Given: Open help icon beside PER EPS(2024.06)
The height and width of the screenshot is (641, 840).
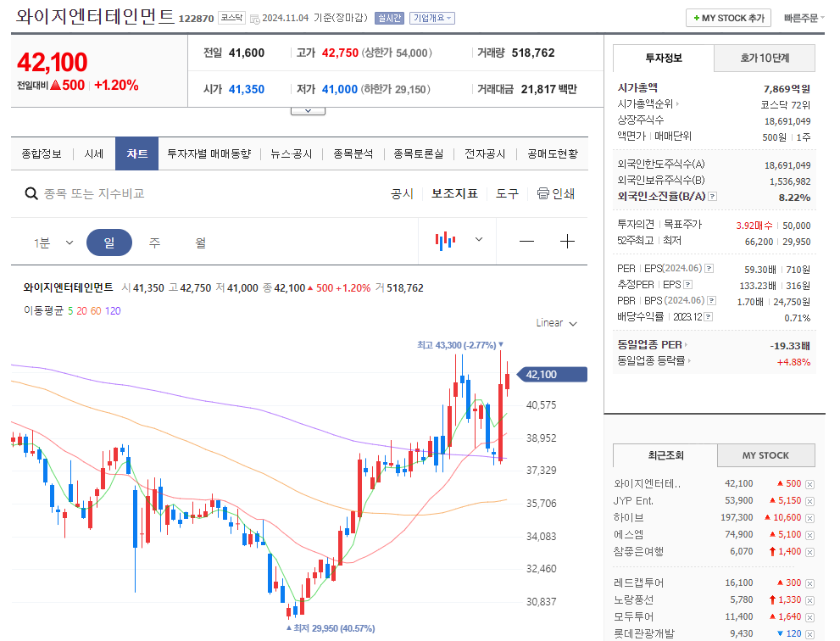Looking at the screenshot, I should point(709,269).
